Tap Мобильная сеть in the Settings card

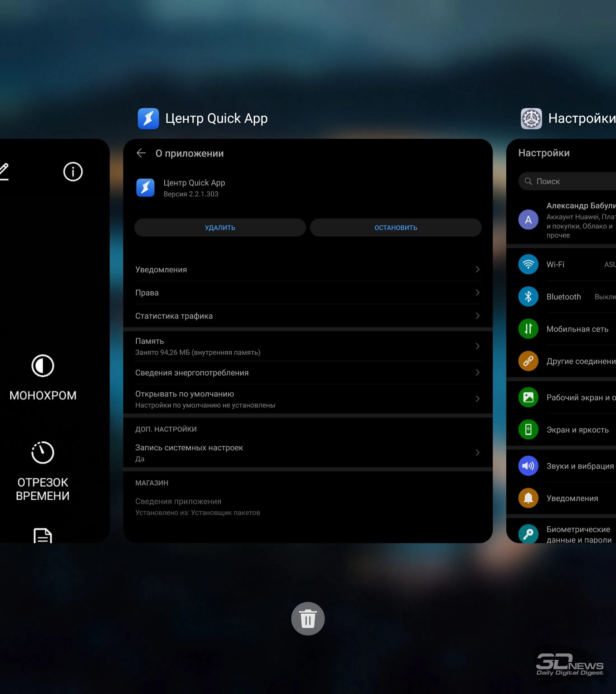(x=577, y=329)
